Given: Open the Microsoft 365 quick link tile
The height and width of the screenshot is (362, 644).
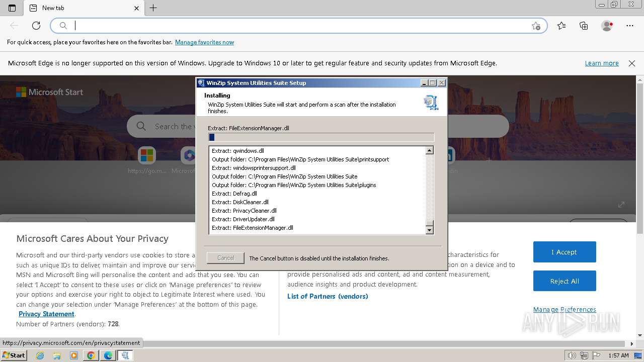Looking at the screenshot, I should tap(189, 155).
